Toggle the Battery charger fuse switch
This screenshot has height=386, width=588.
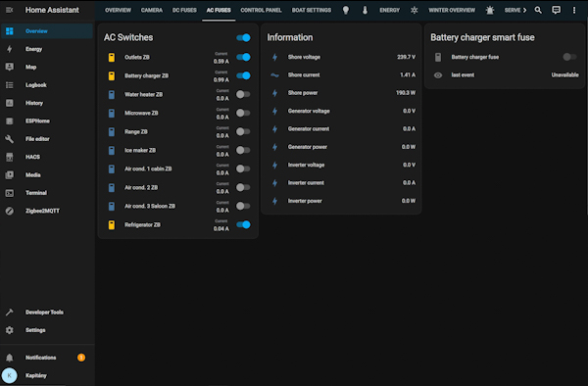569,57
